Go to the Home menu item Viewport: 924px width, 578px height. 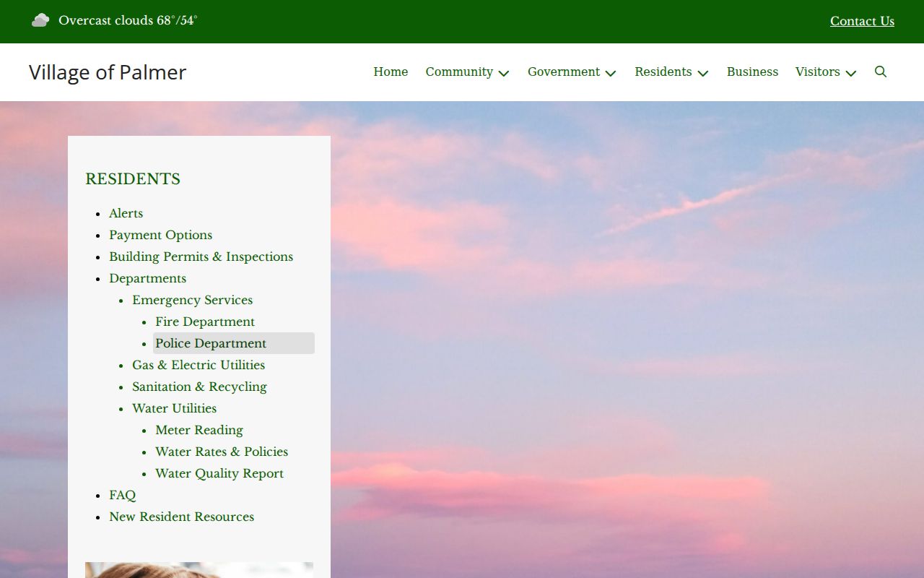391,72
